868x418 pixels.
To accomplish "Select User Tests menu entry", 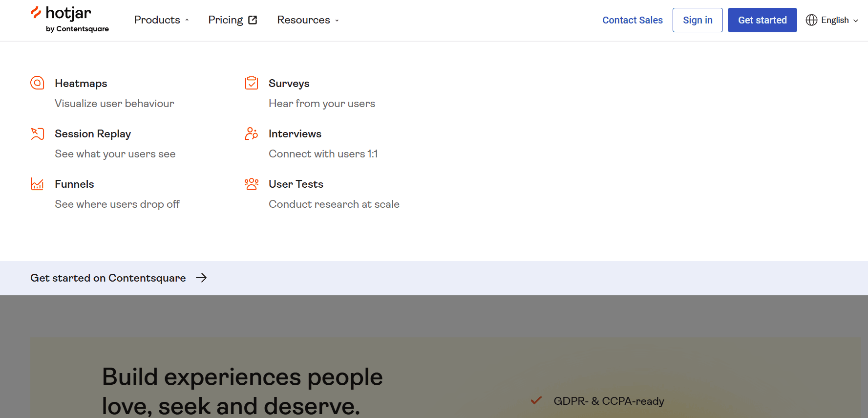I will click(296, 184).
